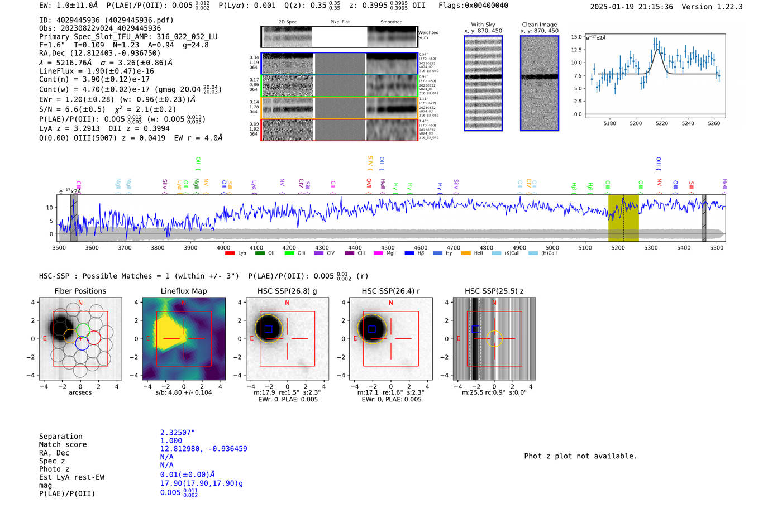Screen dimensions: 782x532
Task: Select the blue-bordered 2D fiber spectrum row
Action: (x=339, y=64)
